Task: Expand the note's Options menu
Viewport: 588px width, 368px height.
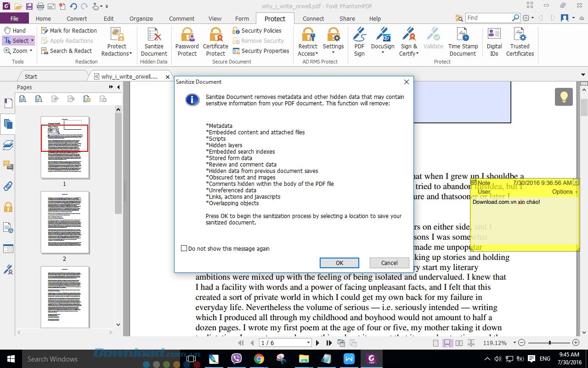Action: click(565, 192)
